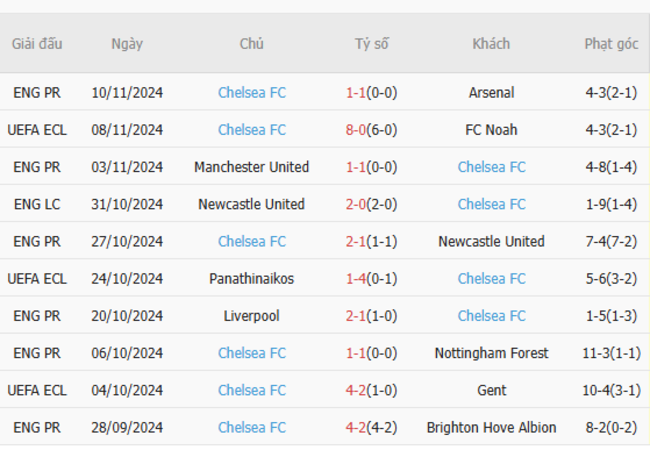
Task: Select the Panathinaikos team name cell
Action: [x=252, y=278]
